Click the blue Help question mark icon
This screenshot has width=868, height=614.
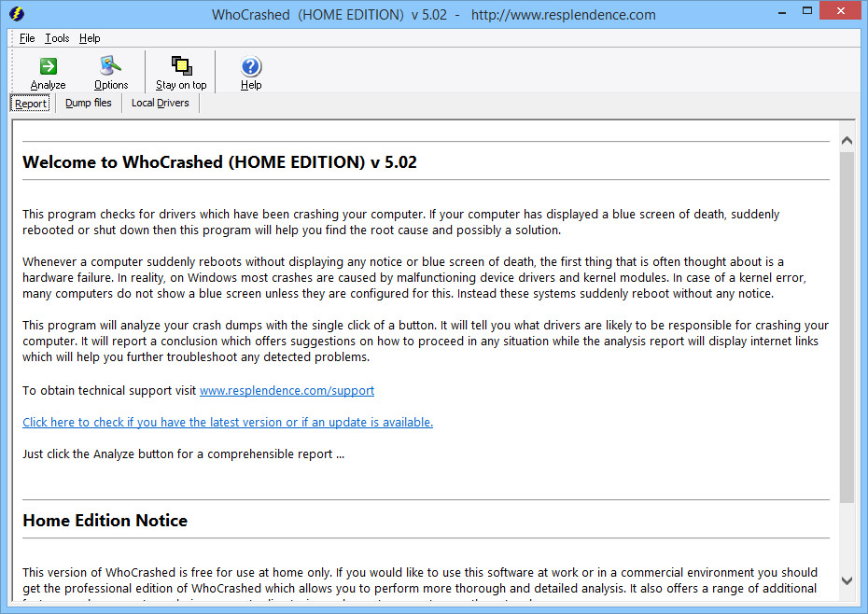pos(251,66)
